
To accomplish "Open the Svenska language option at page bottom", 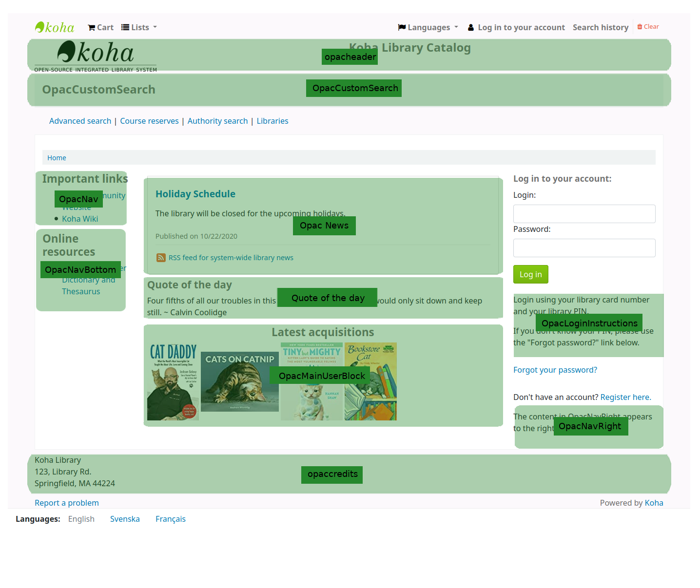I will tap(125, 519).
